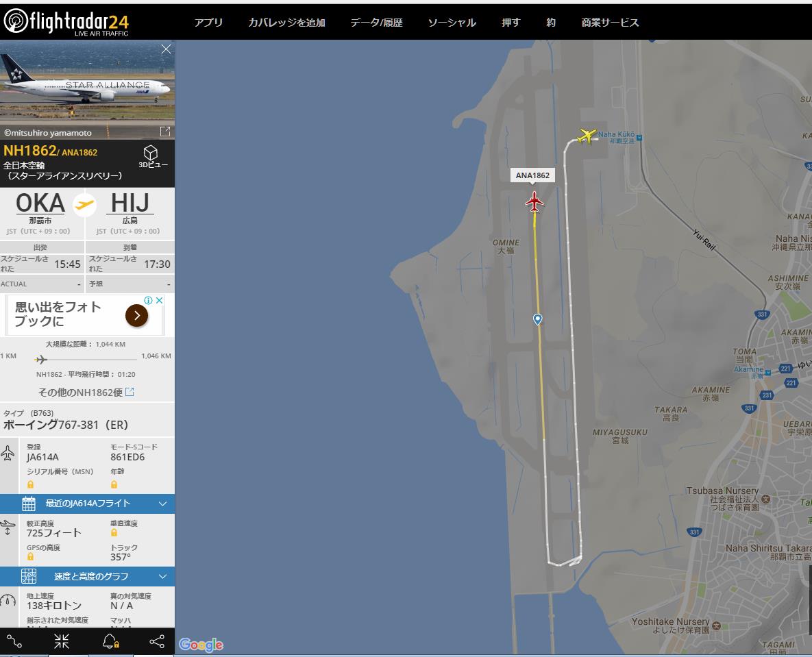Click the route toggle icon in bottom bar
812x657 pixels.
14,641
